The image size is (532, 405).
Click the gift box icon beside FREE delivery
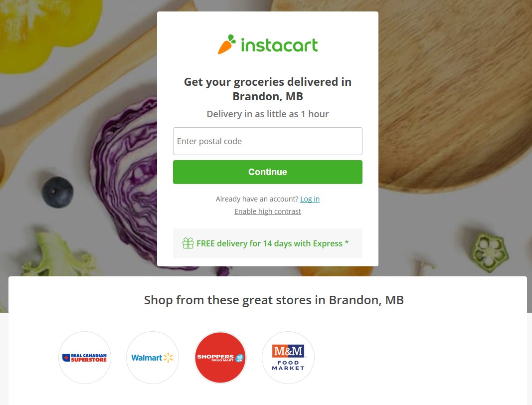[x=188, y=243]
